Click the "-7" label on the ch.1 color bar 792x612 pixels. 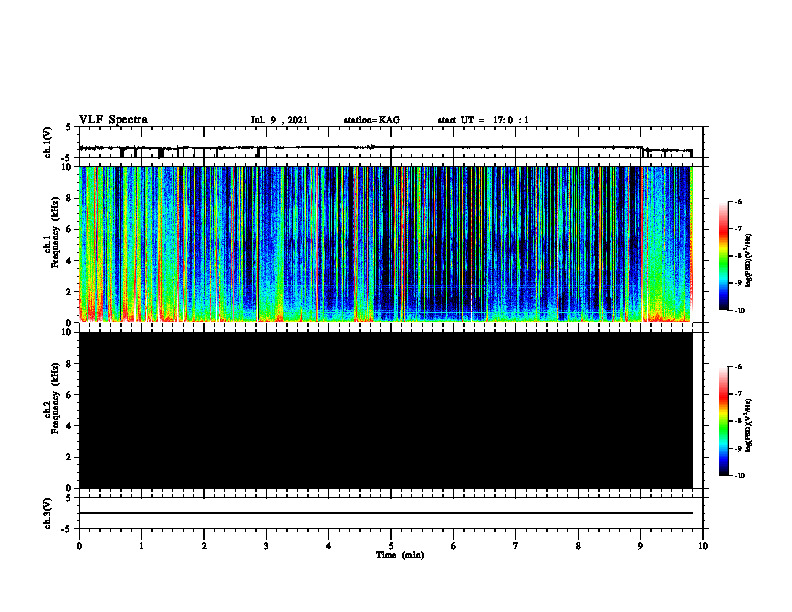(x=738, y=229)
